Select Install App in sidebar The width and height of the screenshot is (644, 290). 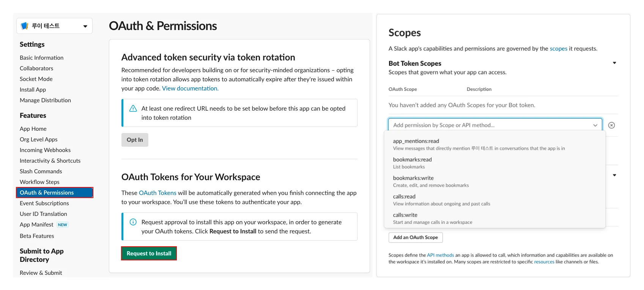33,90
